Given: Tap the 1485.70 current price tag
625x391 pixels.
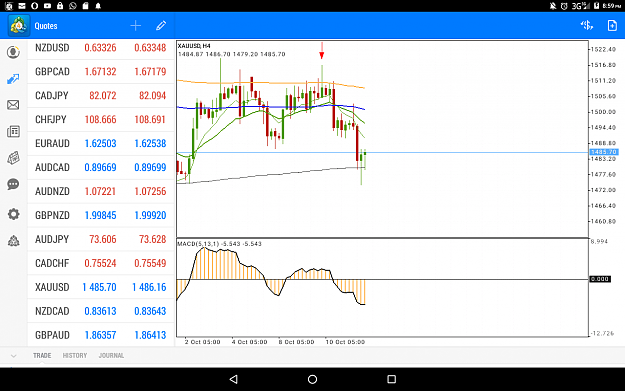Looking at the screenshot, I should pyautogui.click(x=603, y=152).
